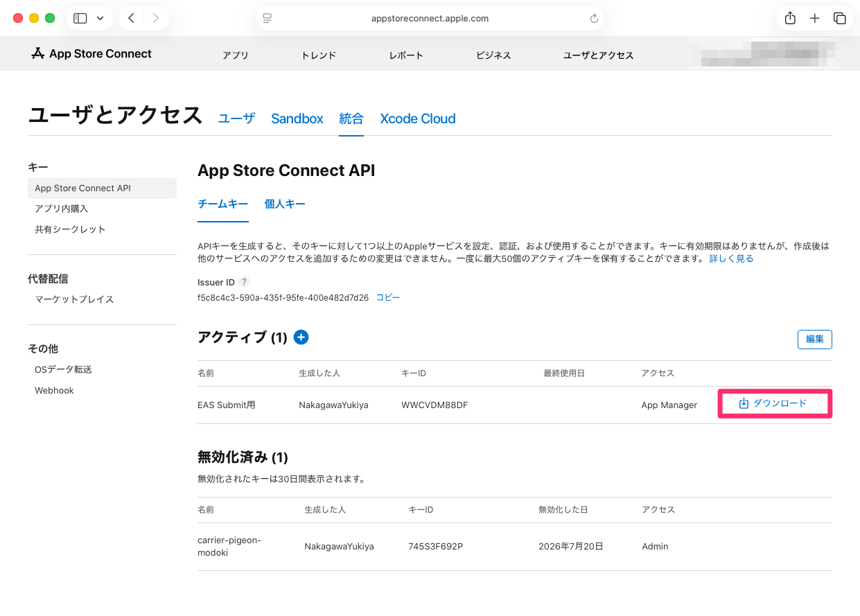The image size is (860, 616).
Task: Go forward with the Safari forward arrow
Action: (156, 19)
